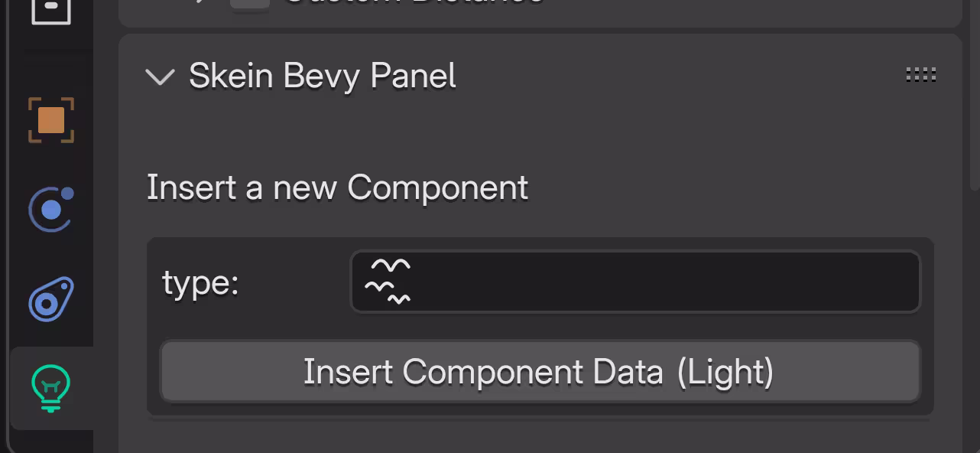Screen dimensions: 980x453
Task: Click Insert Component Data (Light) button
Action: pos(540,372)
